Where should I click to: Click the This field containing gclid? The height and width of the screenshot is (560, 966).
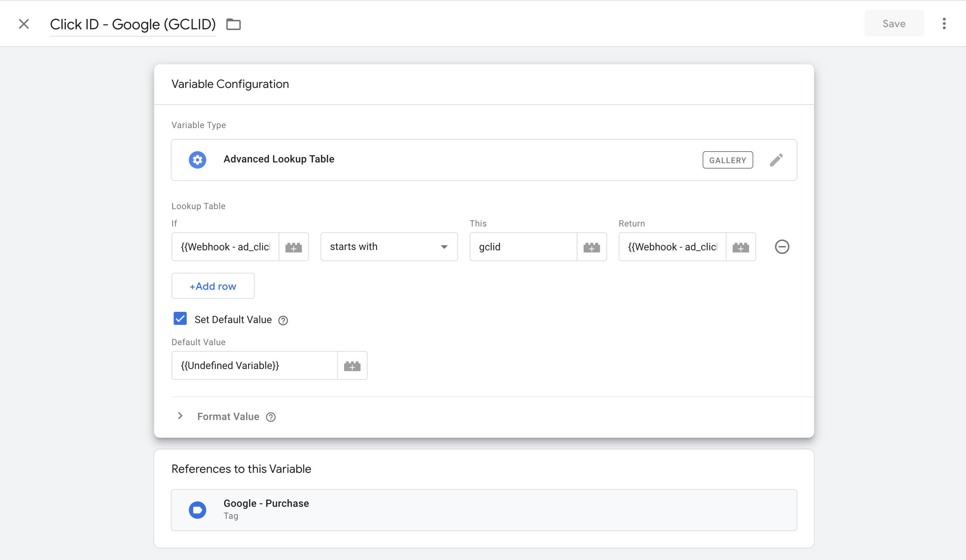pos(523,247)
